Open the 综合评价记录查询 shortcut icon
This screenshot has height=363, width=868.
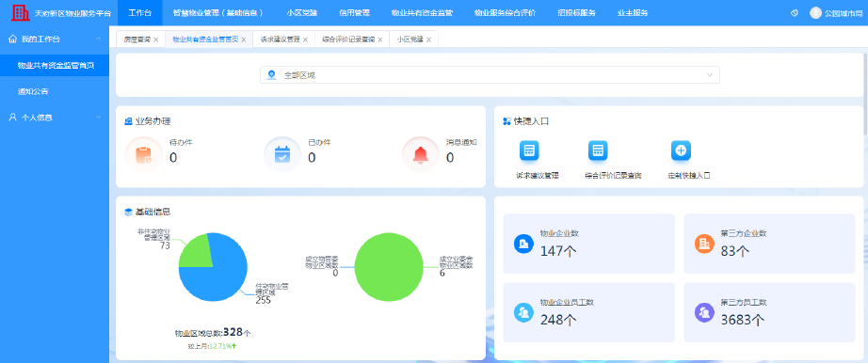click(x=598, y=150)
